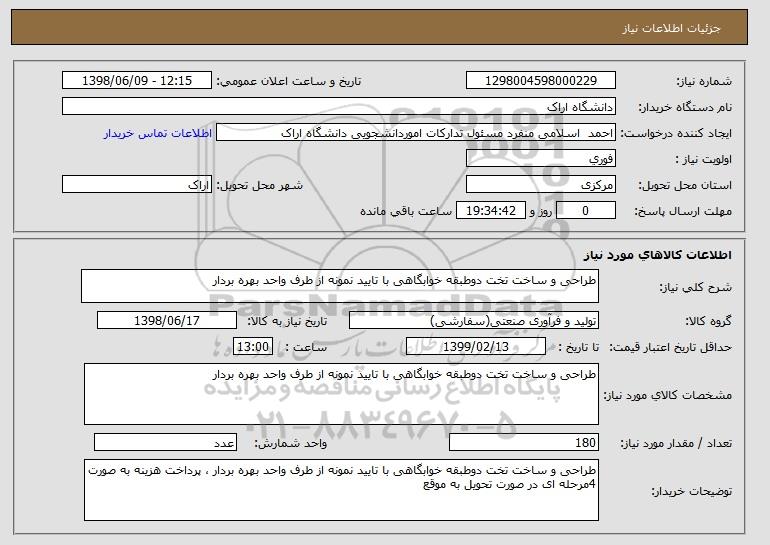Click the label مشخصات کالای مورد نیاز
This screenshot has height=545, width=770.
[x=667, y=395]
